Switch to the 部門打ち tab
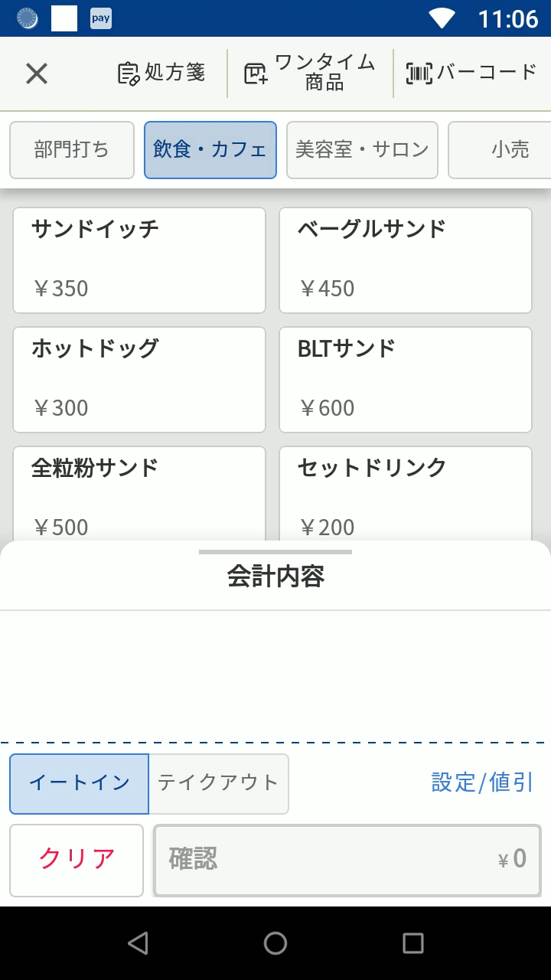Screen dimensions: 551x980 72,150
